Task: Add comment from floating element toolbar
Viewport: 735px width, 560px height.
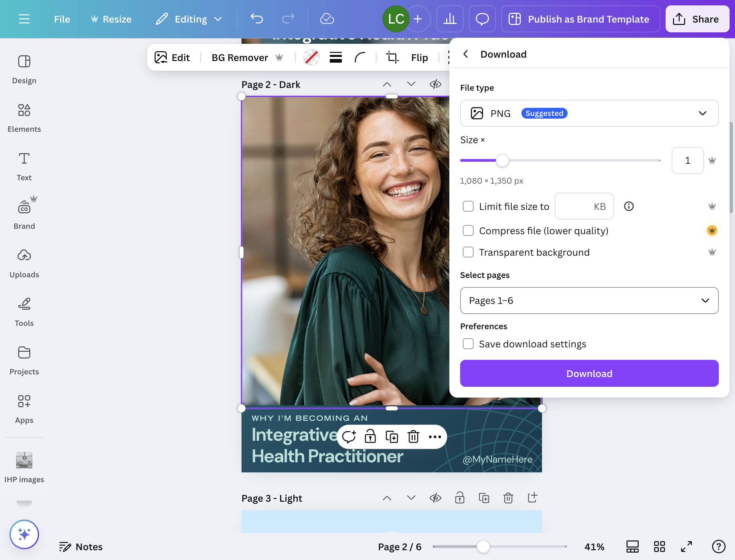Action: point(349,437)
